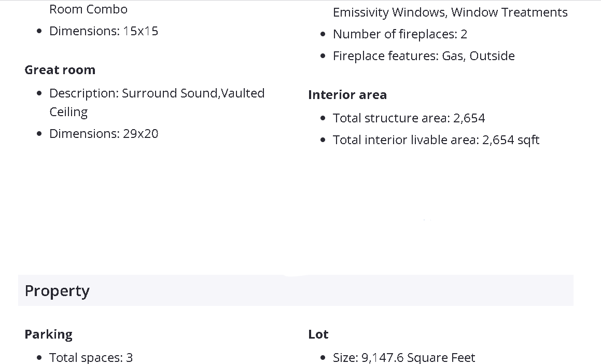This screenshot has height=364, width=601.
Task: Click the Total spaces: 3 line
Action: [91, 358]
